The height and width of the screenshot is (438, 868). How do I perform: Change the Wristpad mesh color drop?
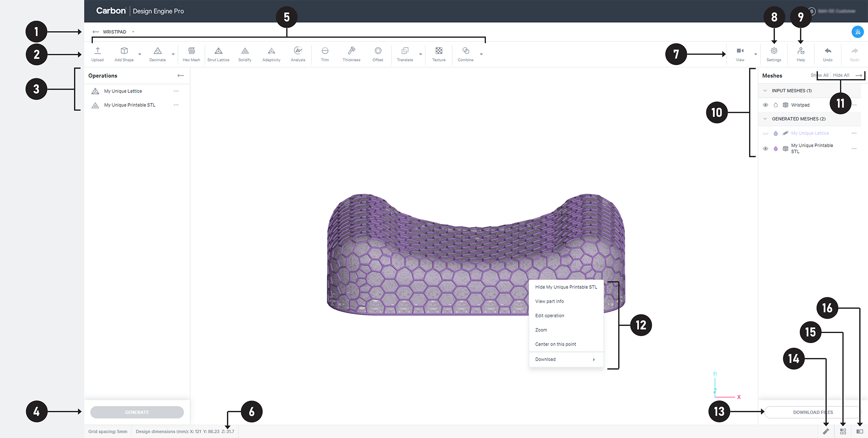pos(776,105)
